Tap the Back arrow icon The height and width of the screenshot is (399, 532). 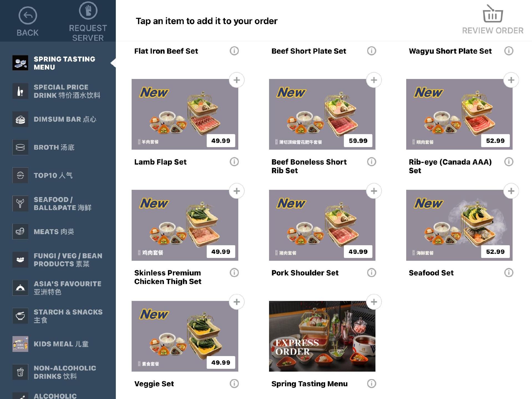click(x=28, y=16)
